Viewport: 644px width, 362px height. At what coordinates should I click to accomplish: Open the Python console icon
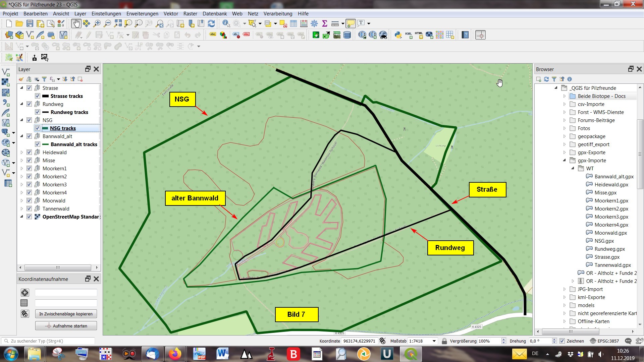(x=398, y=35)
